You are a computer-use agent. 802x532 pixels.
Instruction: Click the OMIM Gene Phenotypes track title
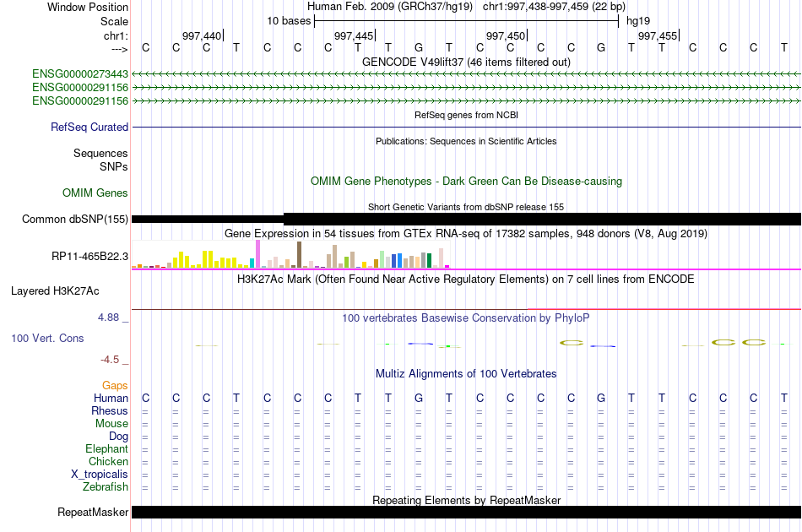pos(466,181)
